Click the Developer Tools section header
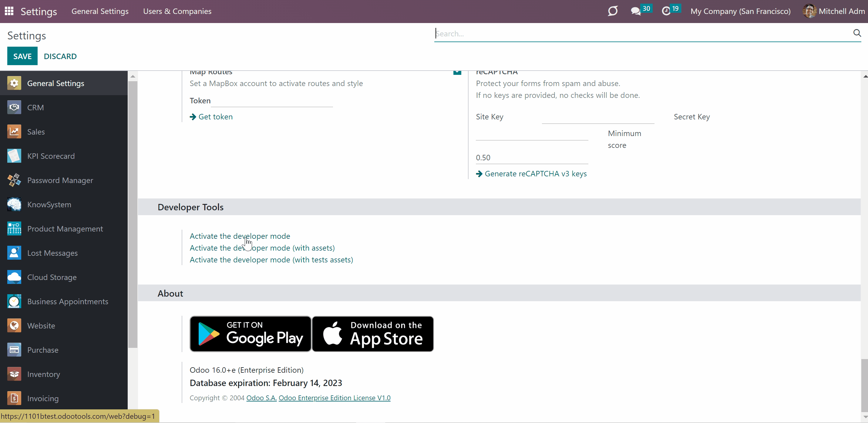 click(x=500, y=207)
